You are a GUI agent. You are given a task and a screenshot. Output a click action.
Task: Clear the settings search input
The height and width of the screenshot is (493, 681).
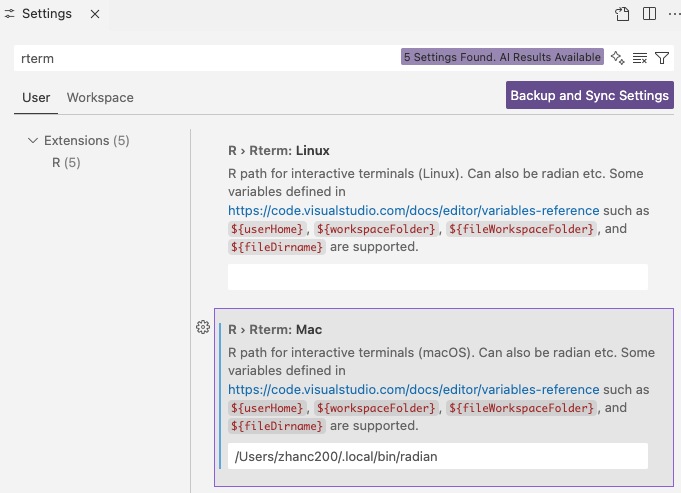pos(640,58)
